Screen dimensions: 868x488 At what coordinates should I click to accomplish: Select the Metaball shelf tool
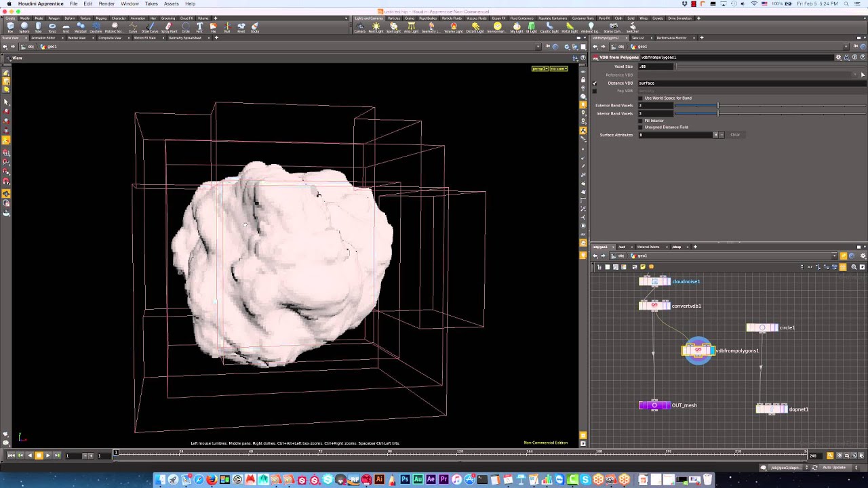pos(80,27)
